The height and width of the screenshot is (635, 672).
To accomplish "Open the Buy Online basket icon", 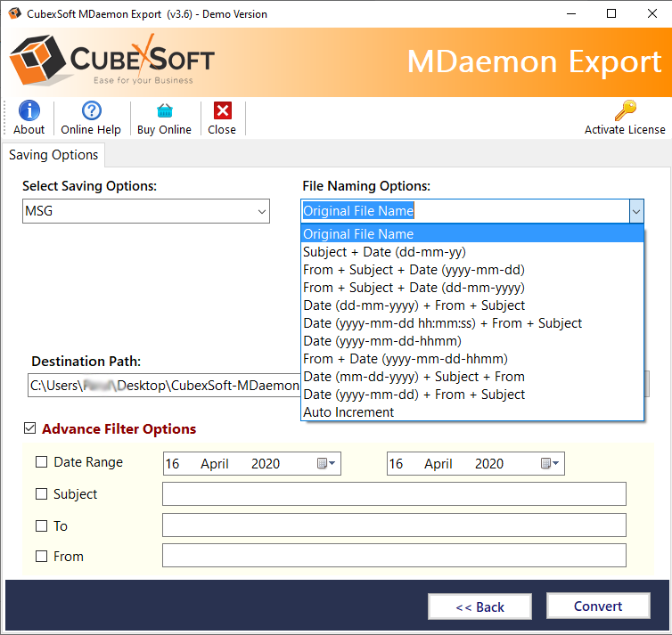I will tap(164, 110).
